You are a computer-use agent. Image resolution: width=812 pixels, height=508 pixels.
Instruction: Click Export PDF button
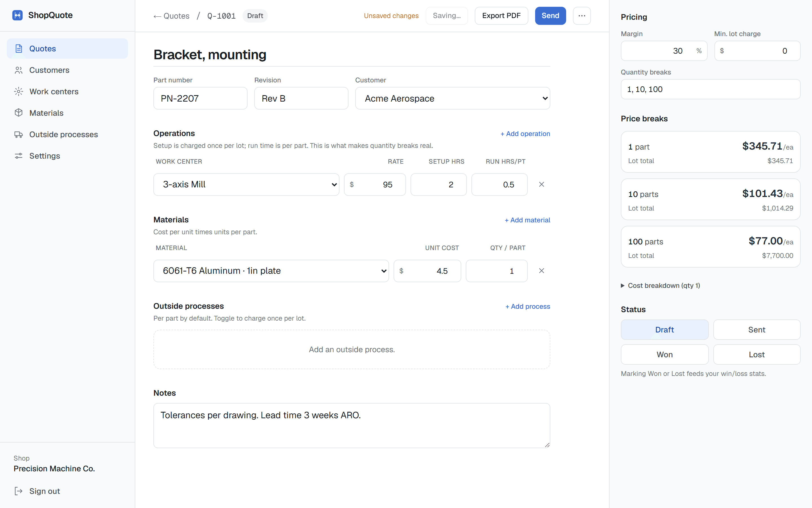point(501,16)
